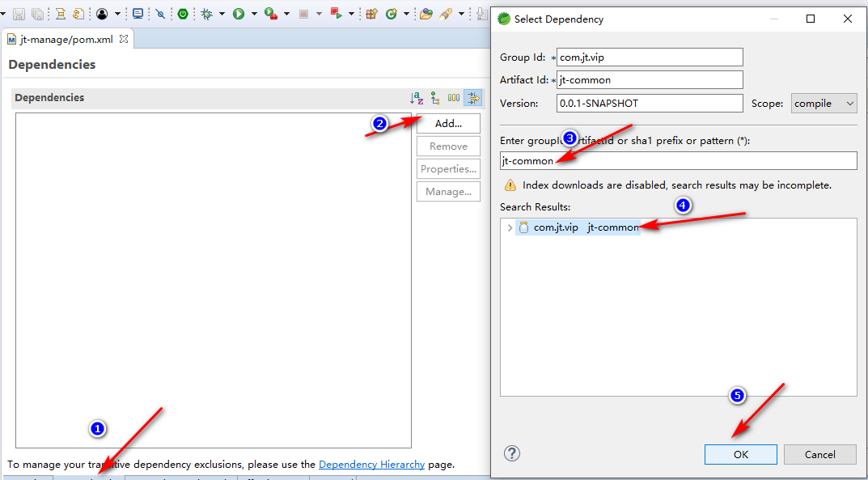The image size is (868, 480).
Task: Open the Scope compile combo box
Action: click(824, 104)
